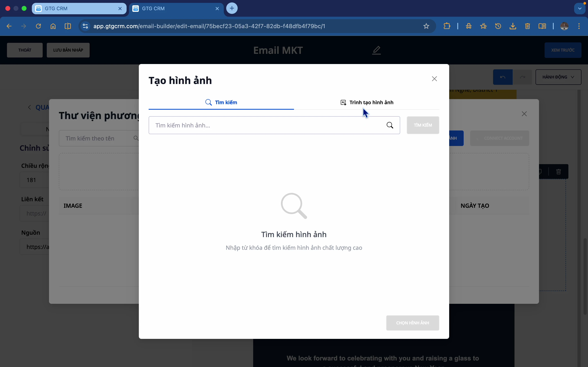Screen dimensions: 588x367
Task: Click the undo arrow button
Action: click(502, 77)
